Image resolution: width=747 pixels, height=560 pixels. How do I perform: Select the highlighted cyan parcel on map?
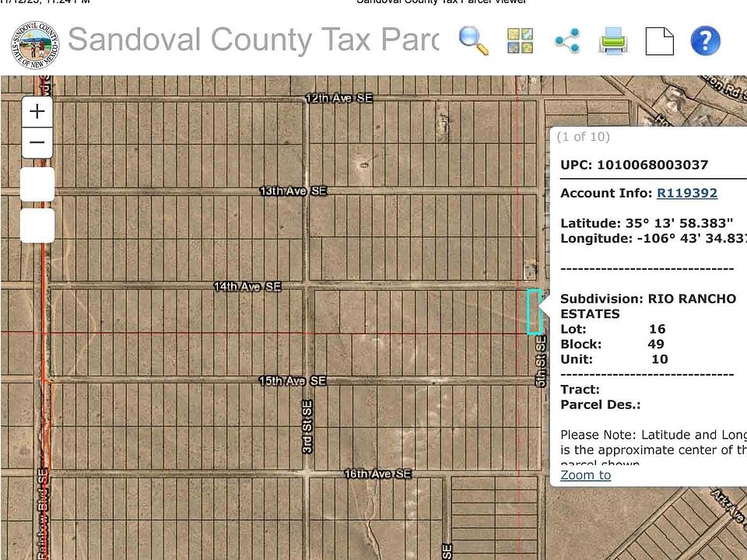(534, 311)
